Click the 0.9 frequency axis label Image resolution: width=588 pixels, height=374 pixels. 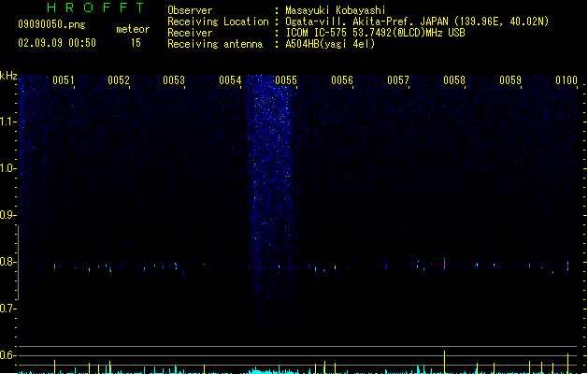tap(7, 215)
